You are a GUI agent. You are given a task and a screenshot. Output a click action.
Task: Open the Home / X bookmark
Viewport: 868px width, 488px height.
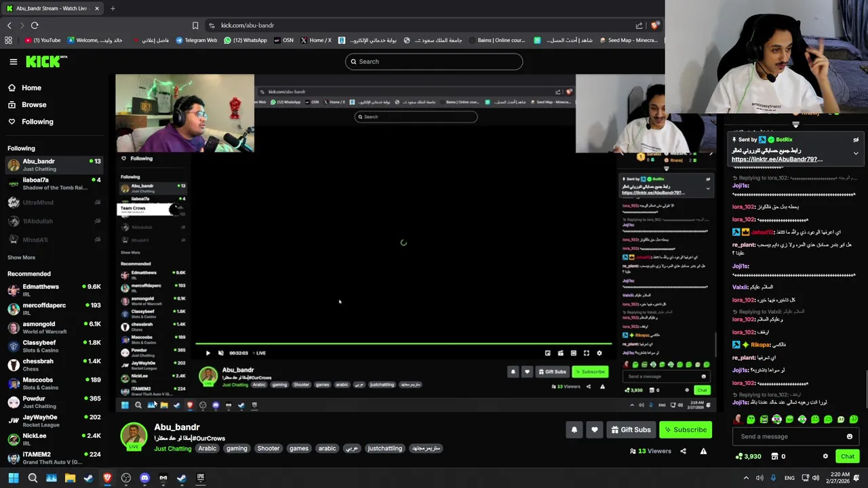[315, 41]
